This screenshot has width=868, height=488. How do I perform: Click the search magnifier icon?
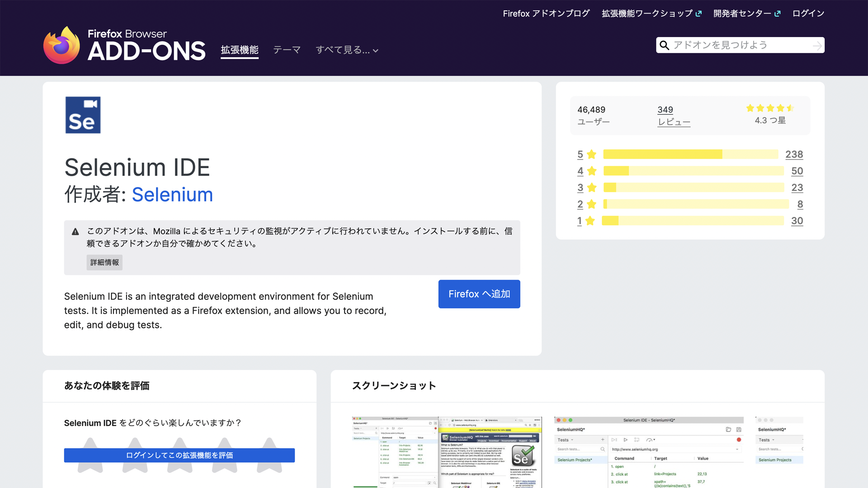click(664, 45)
